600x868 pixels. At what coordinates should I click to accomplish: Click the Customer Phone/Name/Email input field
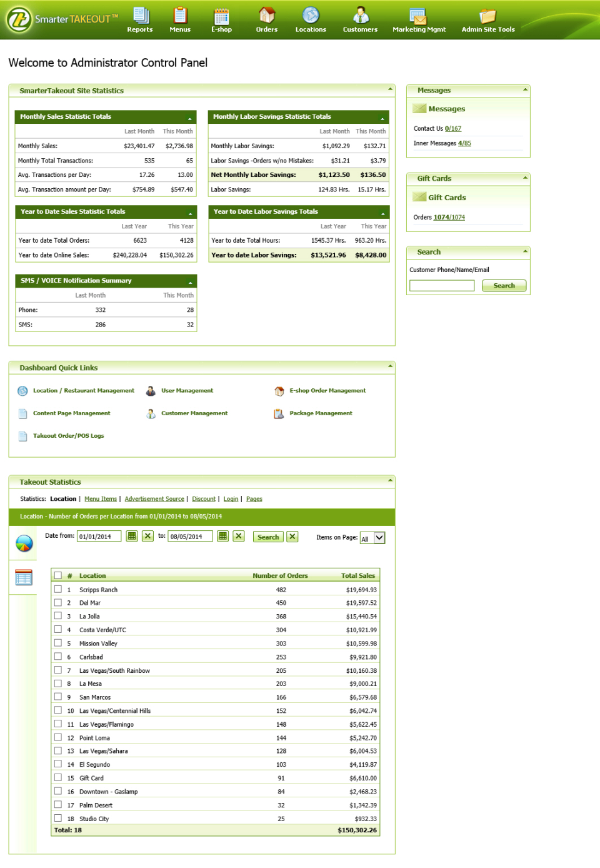pyautogui.click(x=442, y=286)
